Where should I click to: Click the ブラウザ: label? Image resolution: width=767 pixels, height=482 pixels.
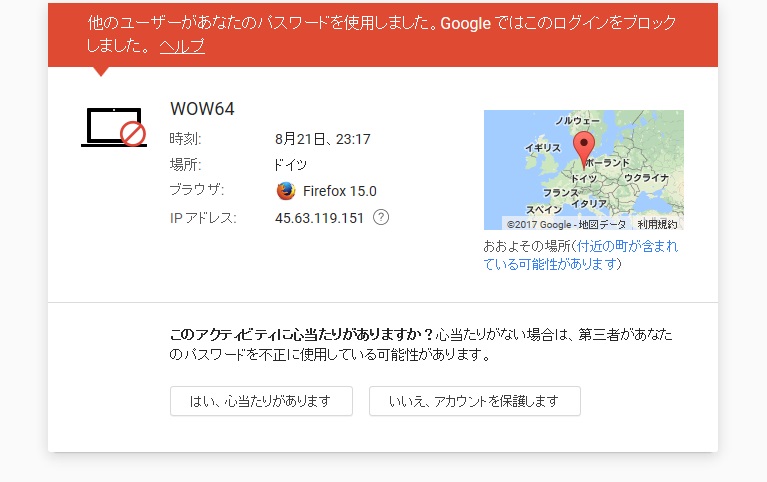[197, 190]
